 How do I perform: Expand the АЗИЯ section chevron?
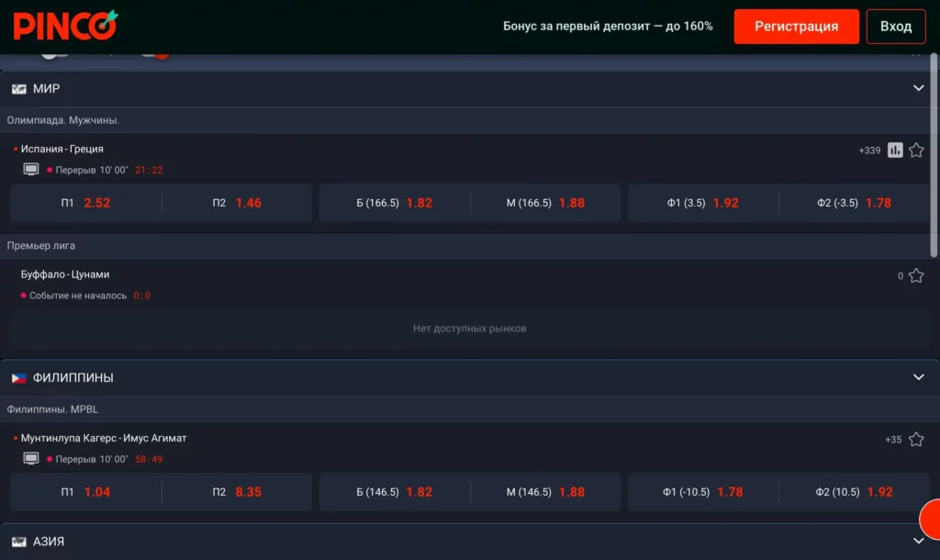tap(918, 541)
